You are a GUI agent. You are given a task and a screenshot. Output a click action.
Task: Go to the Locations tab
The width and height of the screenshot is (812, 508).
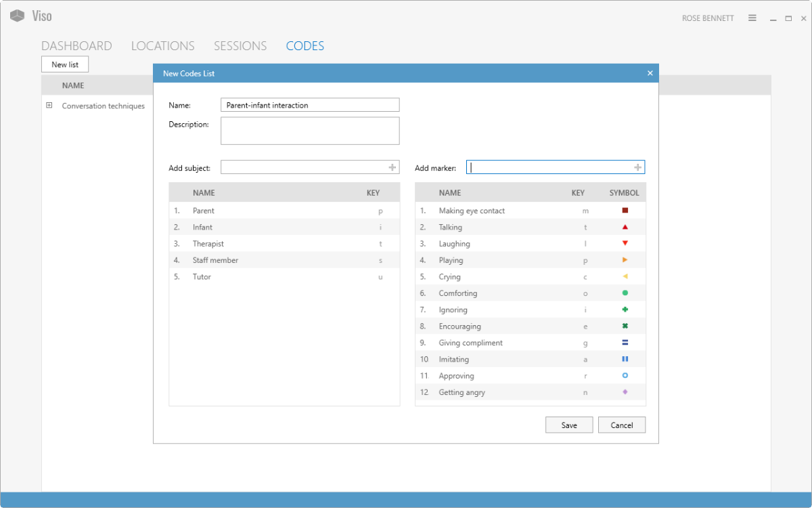pyautogui.click(x=163, y=46)
